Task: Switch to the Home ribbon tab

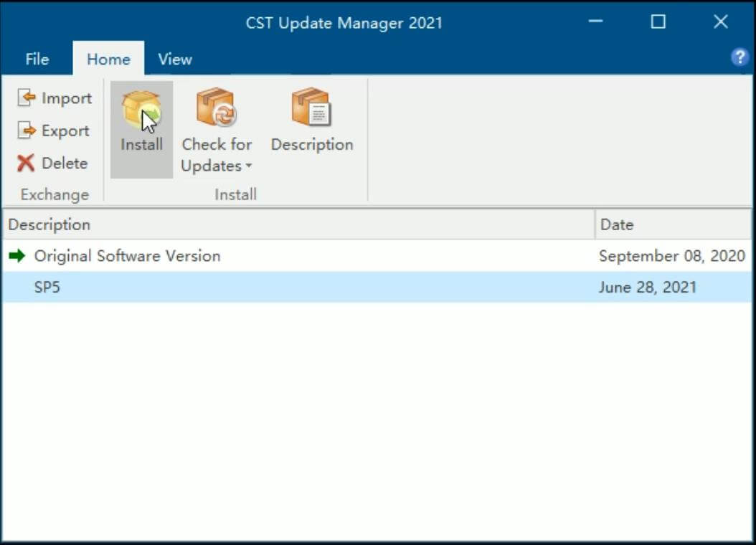Action: point(108,59)
